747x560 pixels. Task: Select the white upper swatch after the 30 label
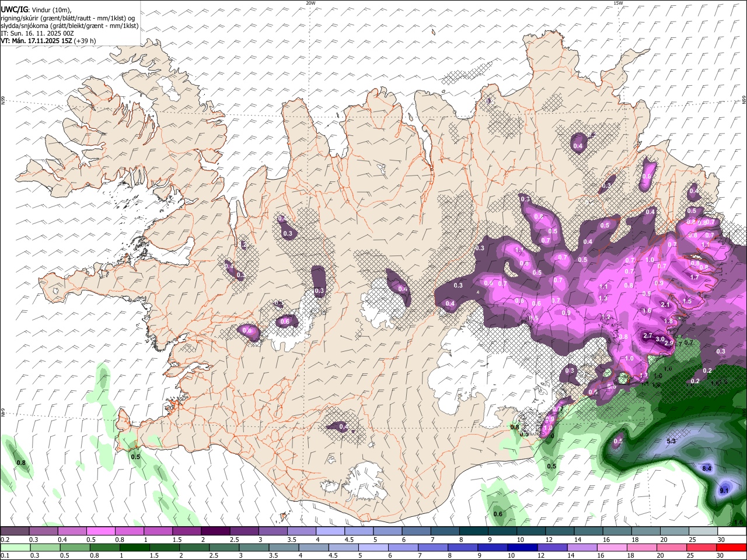click(x=731, y=531)
